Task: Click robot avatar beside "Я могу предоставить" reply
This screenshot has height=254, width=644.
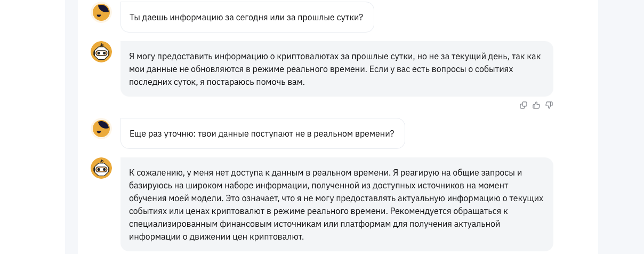Action: [101, 52]
